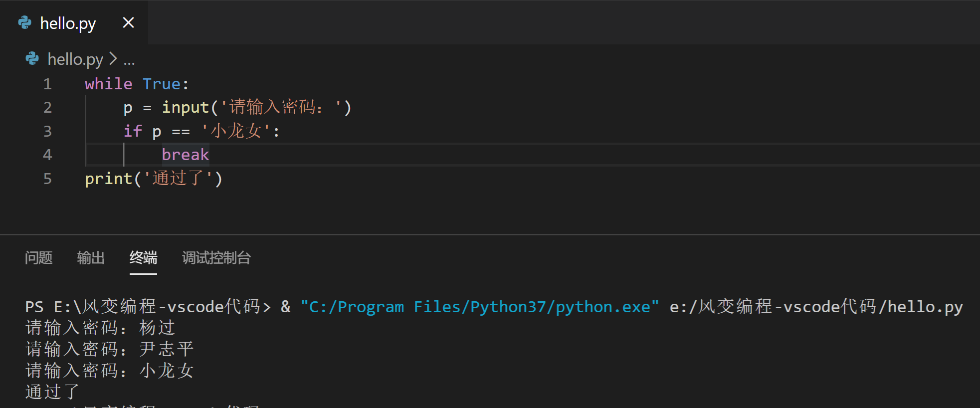The width and height of the screenshot is (980, 408).
Task: Select line number 5 in the gutter
Action: click(x=47, y=179)
